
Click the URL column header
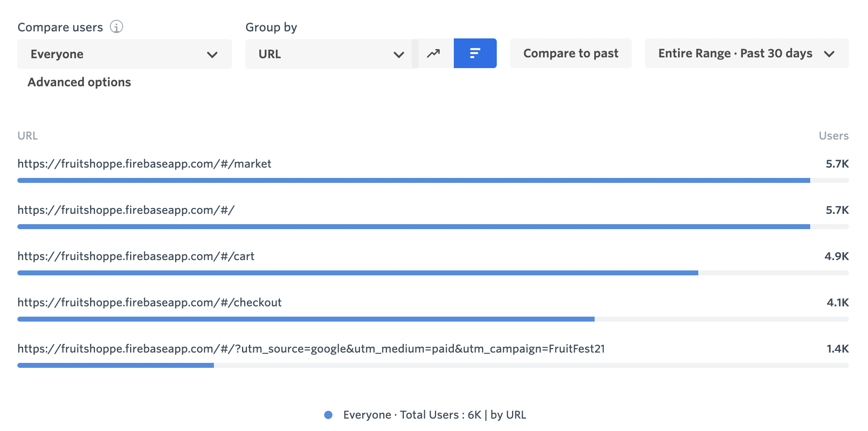(x=28, y=136)
